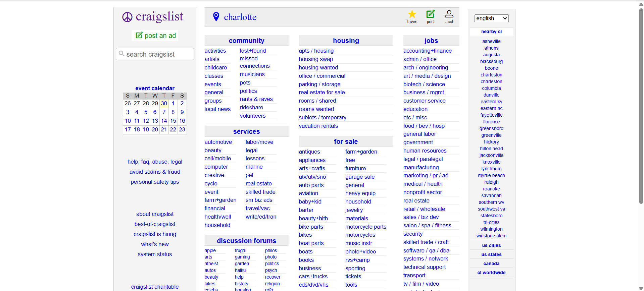644x291 pixels.
Task: Open the housing category header
Action: 346,41
